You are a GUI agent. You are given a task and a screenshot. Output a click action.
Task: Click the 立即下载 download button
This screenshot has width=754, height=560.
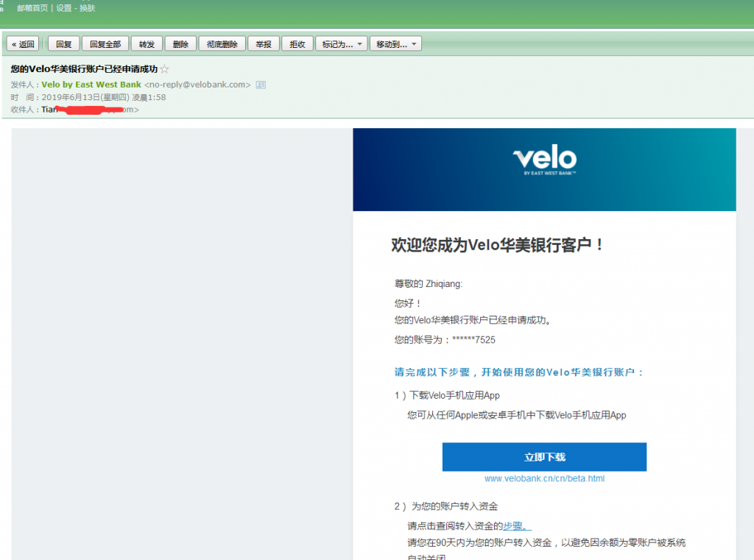tap(544, 457)
